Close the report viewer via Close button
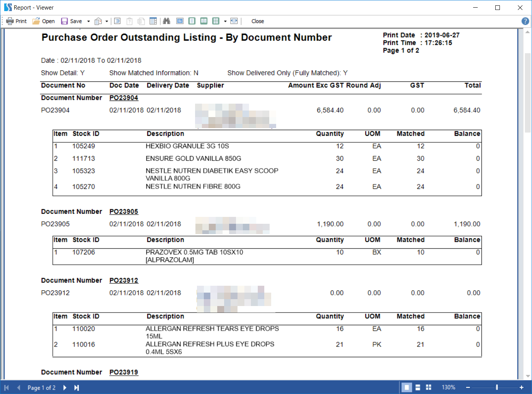This screenshot has width=532, height=394. pyautogui.click(x=258, y=21)
